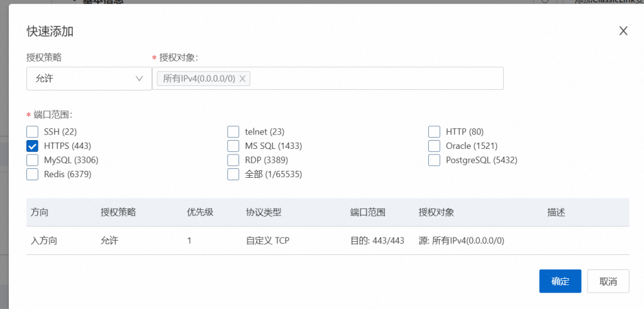Enable the SSH (22) checkbox
Viewport: 644px width, 309px height.
(33, 132)
